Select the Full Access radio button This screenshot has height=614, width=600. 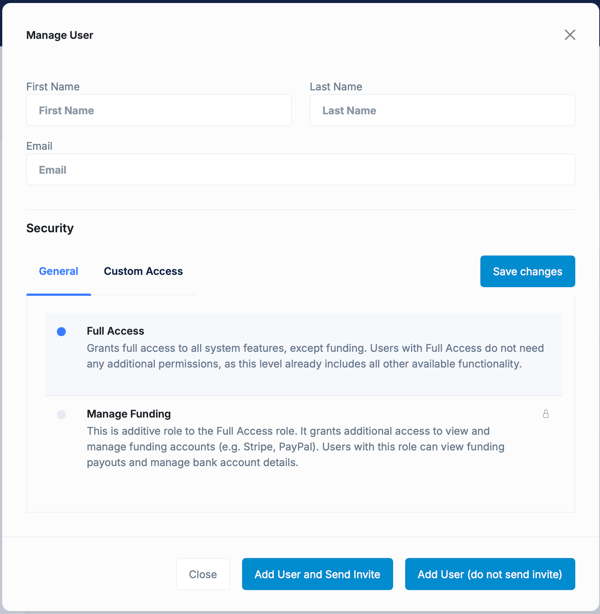pyautogui.click(x=62, y=331)
